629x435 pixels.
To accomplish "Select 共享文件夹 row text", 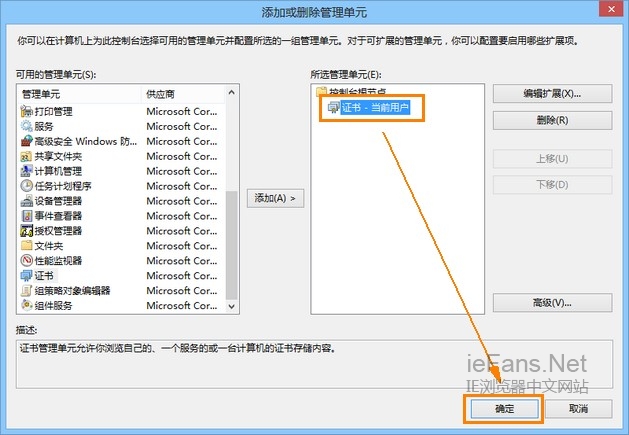I will pyautogui.click(x=58, y=157).
